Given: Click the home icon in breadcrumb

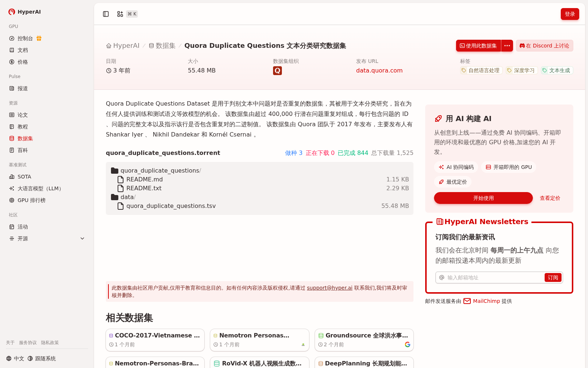Looking at the screenshot, I should pyautogui.click(x=109, y=46).
